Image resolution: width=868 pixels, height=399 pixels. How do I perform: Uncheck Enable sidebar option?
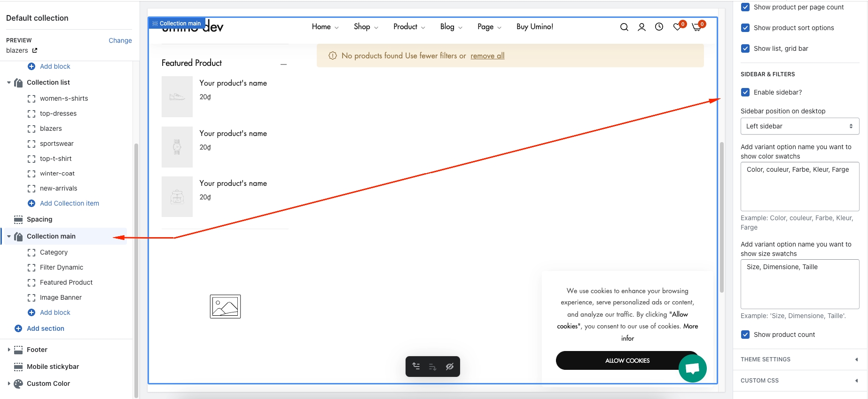(x=745, y=92)
